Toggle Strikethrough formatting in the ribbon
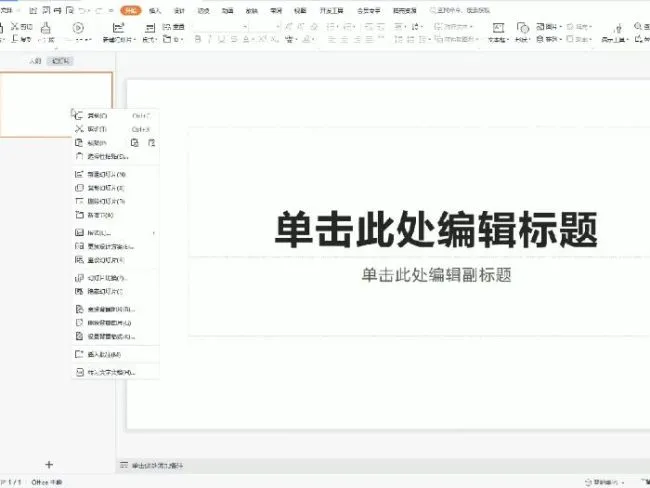 [234, 39]
